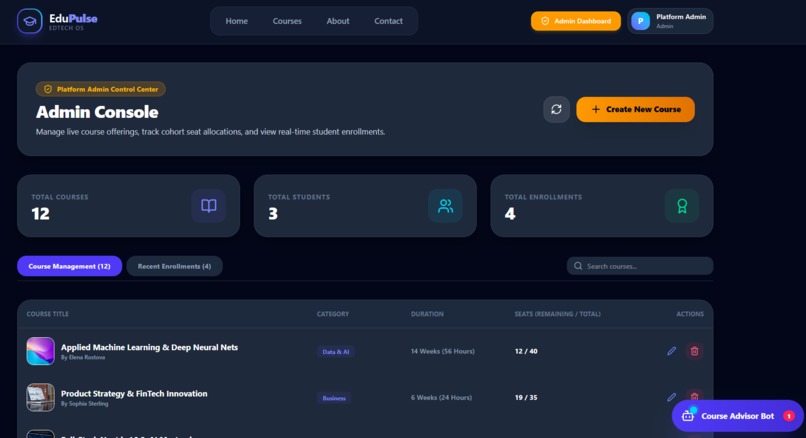Click Applied Machine Learning & Deep Neural Nets title
Image resolution: width=806 pixels, height=438 pixels.
(x=149, y=347)
